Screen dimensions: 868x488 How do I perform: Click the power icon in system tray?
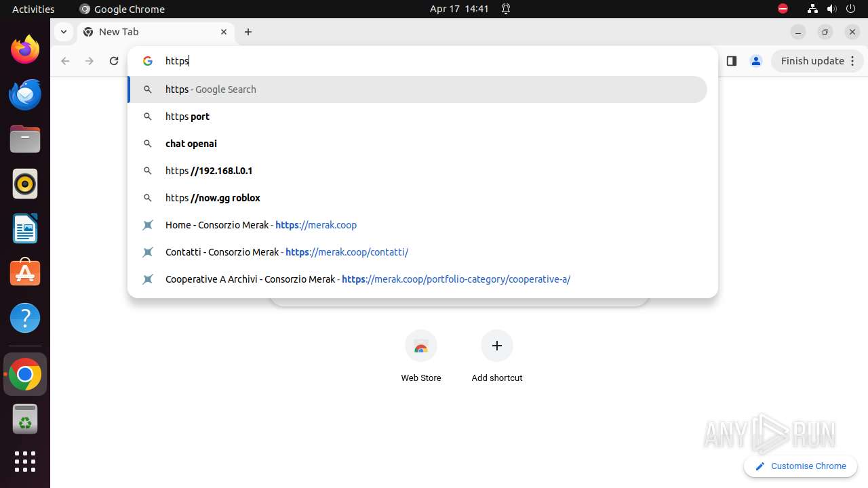pos(850,9)
